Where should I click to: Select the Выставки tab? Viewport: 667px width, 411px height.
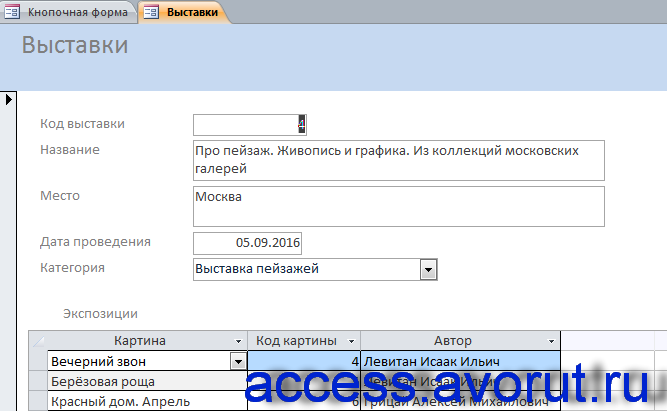click(x=185, y=12)
